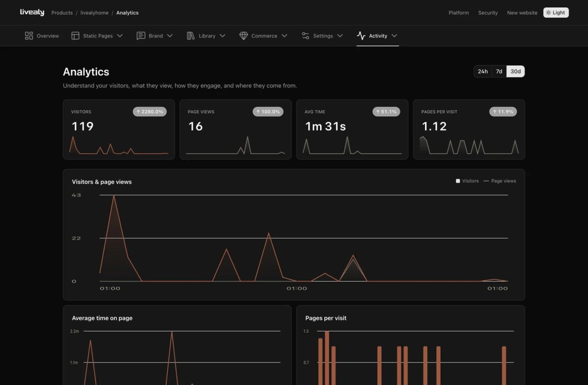This screenshot has width=588, height=385.
Task: Select the 7d time range
Action: [499, 71]
